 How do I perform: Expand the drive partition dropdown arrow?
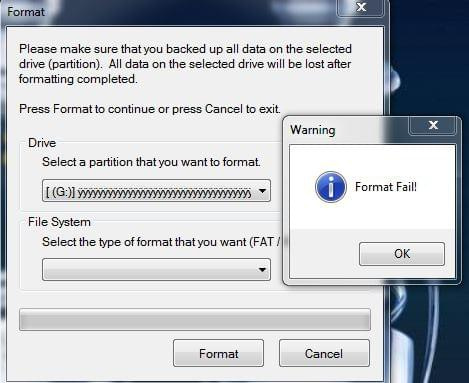click(x=262, y=191)
